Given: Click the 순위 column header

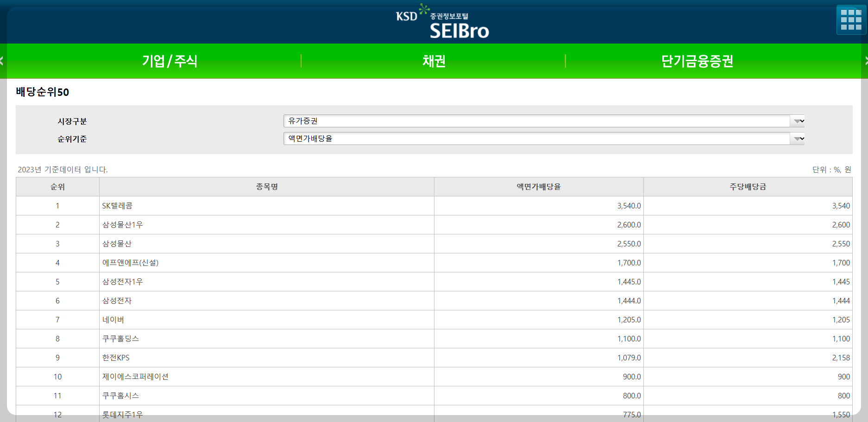Looking at the screenshot, I should pos(57,187).
